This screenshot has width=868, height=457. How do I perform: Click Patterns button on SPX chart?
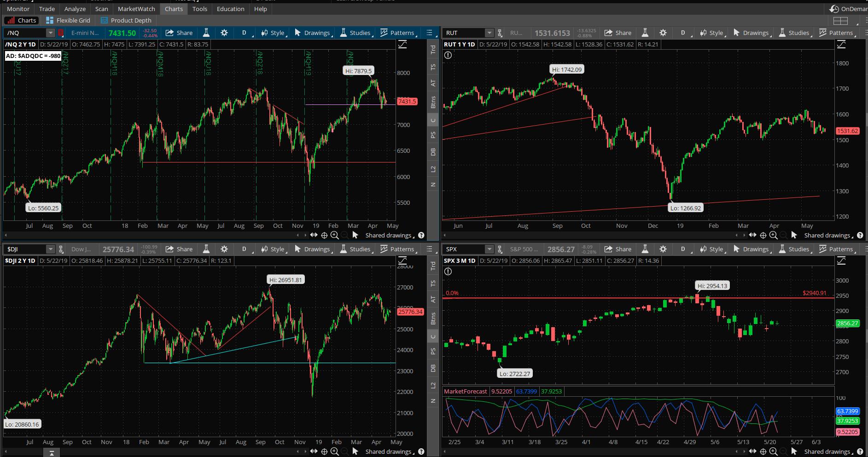click(837, 249)
